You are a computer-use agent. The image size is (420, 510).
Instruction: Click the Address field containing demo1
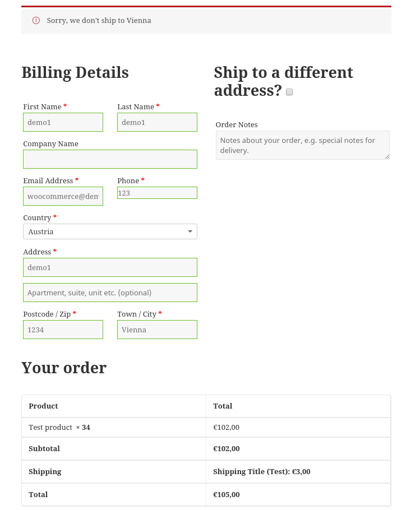tap(110, 267)
